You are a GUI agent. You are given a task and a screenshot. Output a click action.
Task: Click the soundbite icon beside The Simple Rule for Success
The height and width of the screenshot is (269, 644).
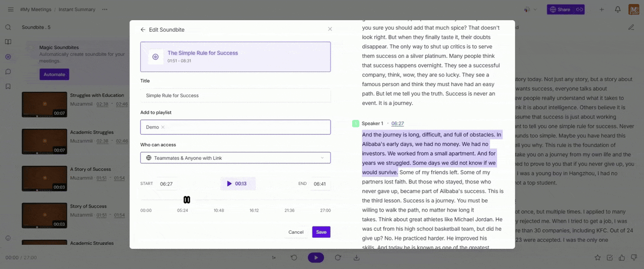155,57
